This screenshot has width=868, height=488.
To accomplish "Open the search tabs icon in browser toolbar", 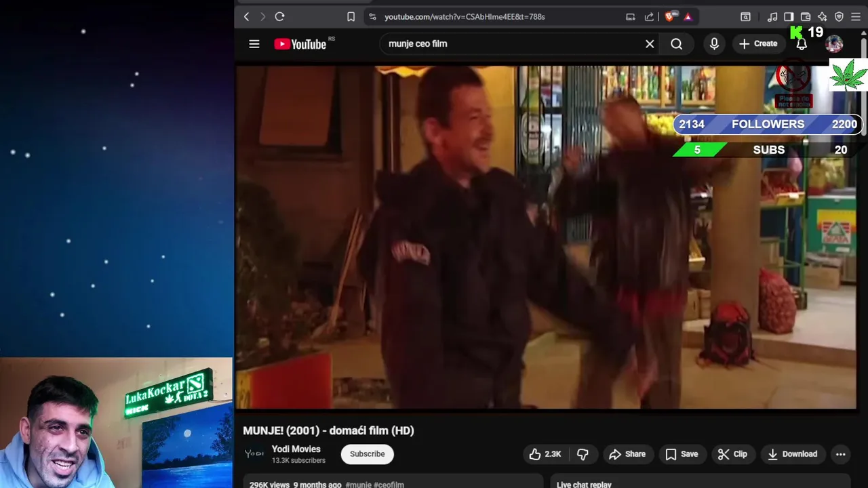I will tap(745, 17).
